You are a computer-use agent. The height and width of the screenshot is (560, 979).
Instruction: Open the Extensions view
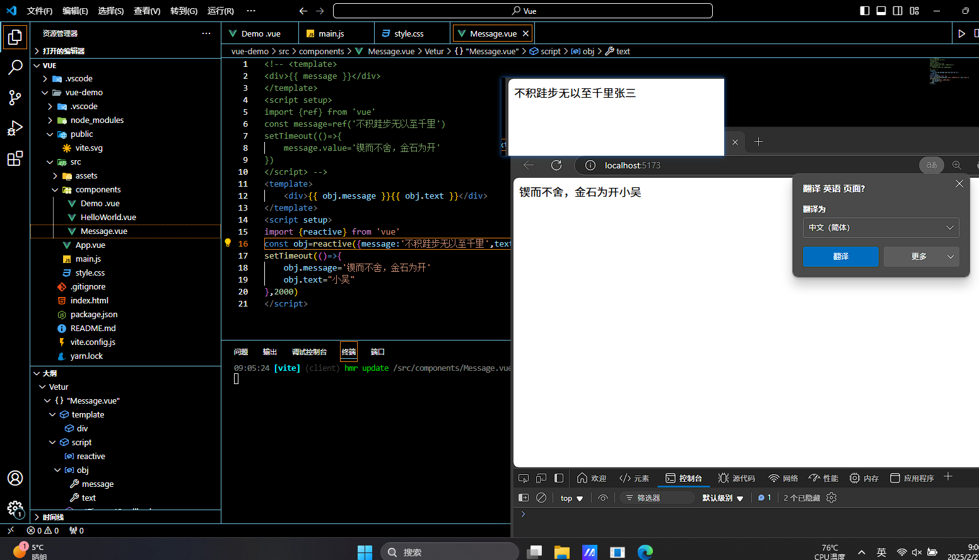[x=15, y=158]
